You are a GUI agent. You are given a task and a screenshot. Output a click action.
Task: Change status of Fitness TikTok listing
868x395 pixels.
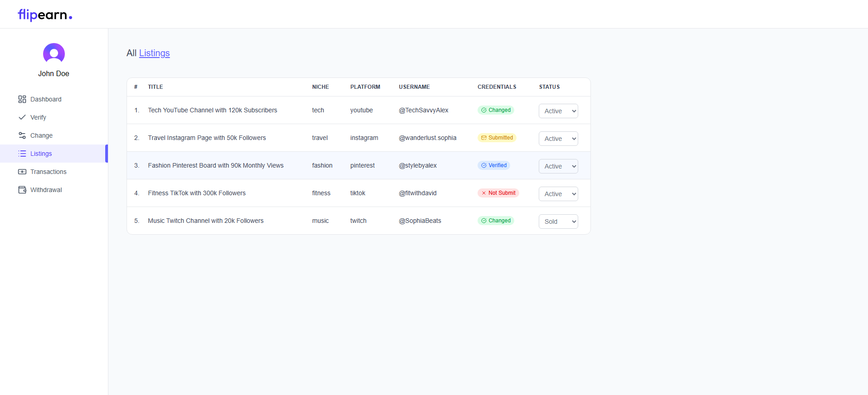pyautogui.click(x=558, y=194)
